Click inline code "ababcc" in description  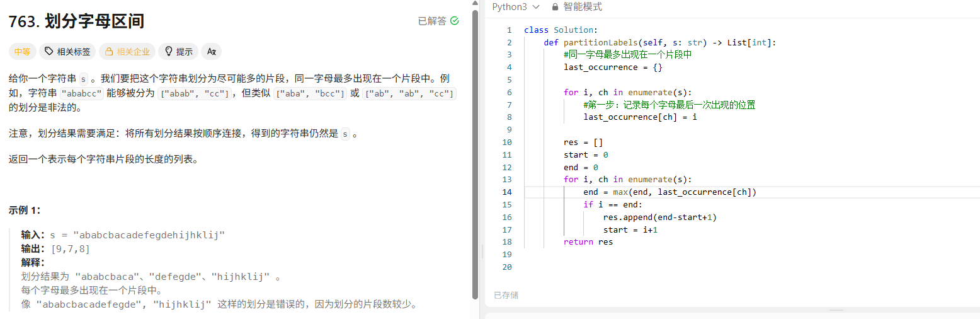coord(83,93)
